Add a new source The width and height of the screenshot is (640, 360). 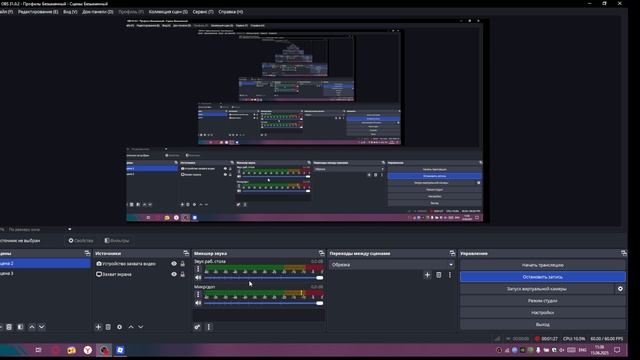click(x=98, y=327)
